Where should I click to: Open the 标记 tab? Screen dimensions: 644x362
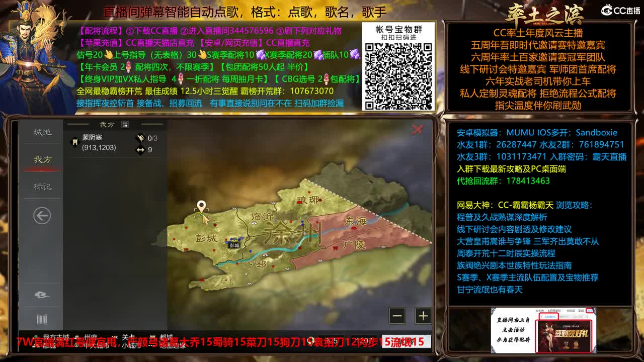pyautogui.click(x=43, y=187)
